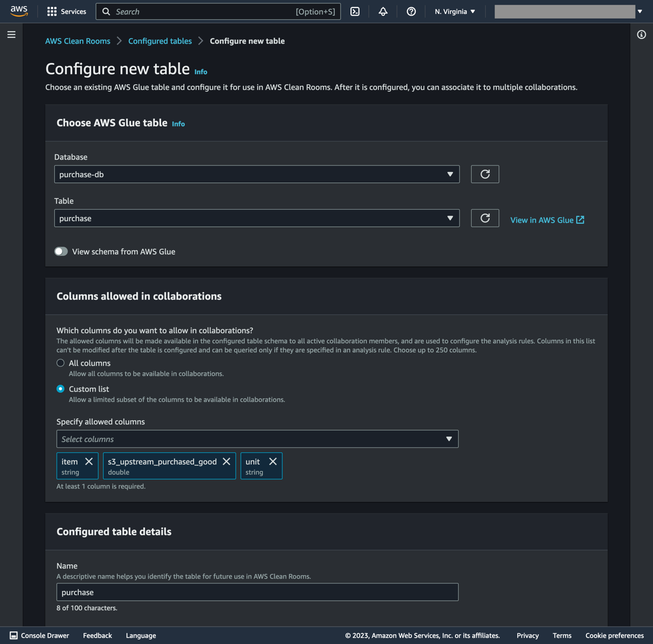This screenshot has height=644, width=653.
Task: Open the notifications bell
Action: [383, 11]
